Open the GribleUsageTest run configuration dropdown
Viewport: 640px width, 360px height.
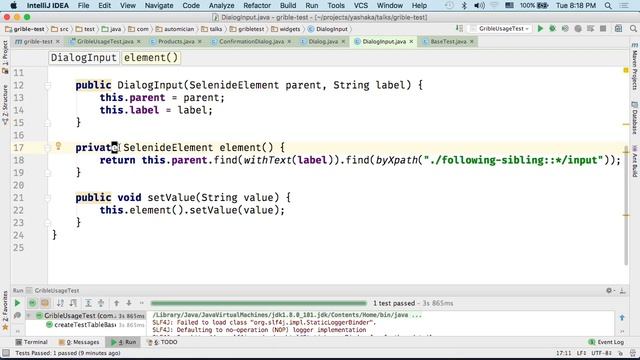(500, 29)
